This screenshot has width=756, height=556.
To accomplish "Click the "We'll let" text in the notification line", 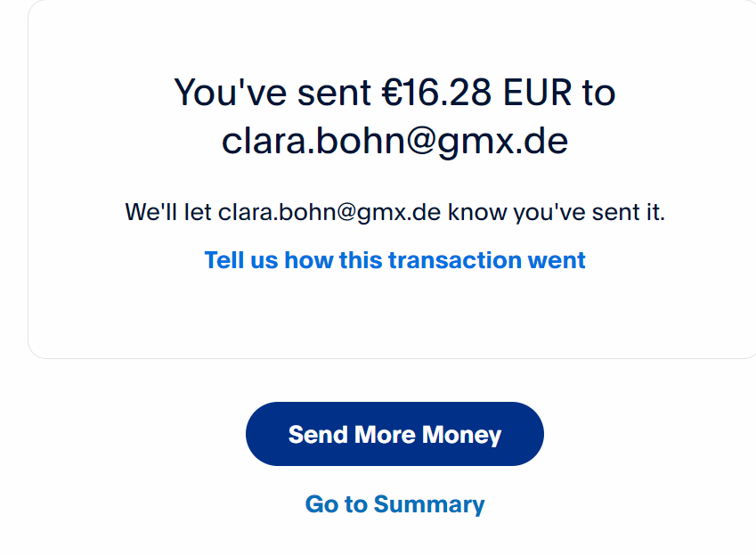I will coord(169,213).
